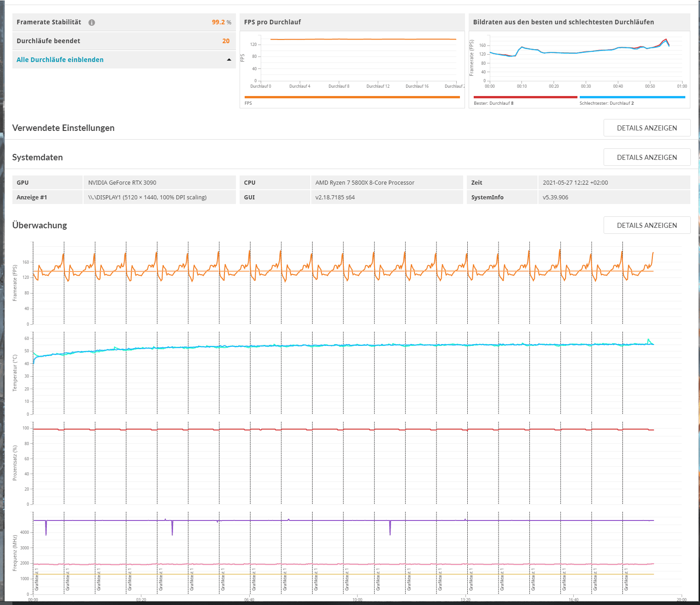This screenshot has height=605, width=700.
Task: Select the NVIDIA GeForce RTX 3090 cell
Action: click(122, 183)
